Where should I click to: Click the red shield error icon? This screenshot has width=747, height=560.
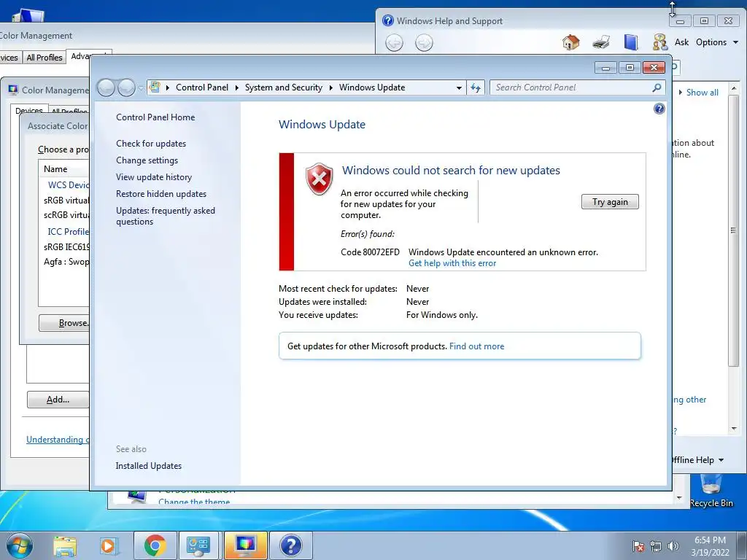320,179
